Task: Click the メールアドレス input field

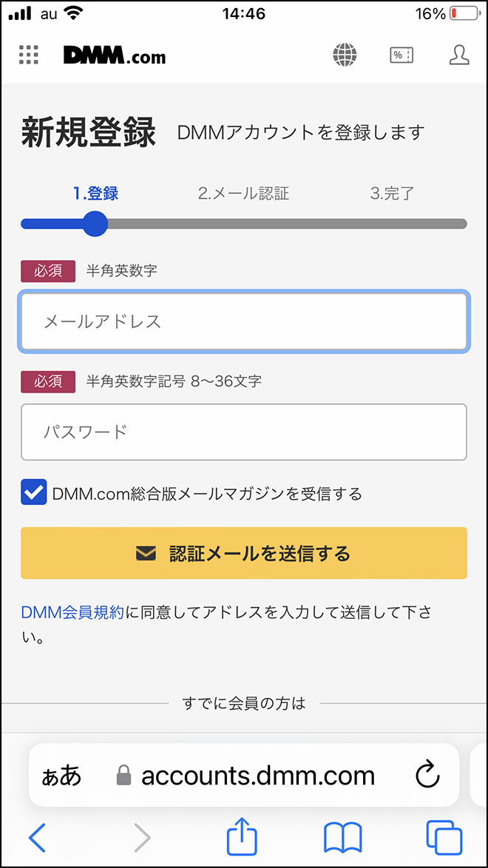Action: click(243, 321)
